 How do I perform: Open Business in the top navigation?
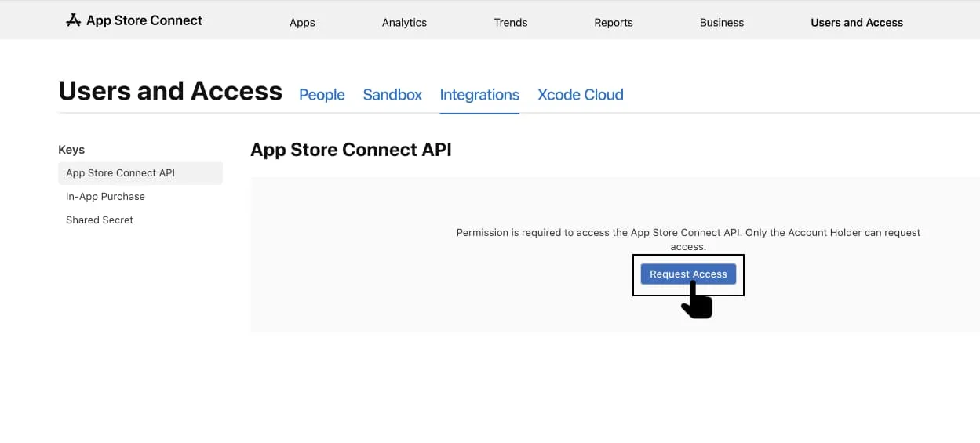point(722,23)
